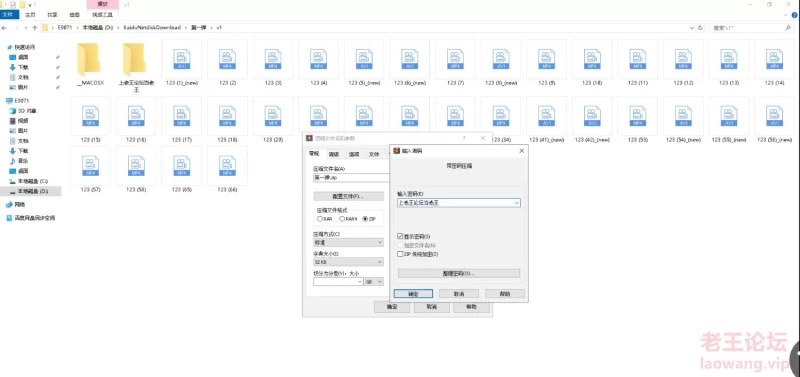Select the video file 123 (14)

[774, 63]
